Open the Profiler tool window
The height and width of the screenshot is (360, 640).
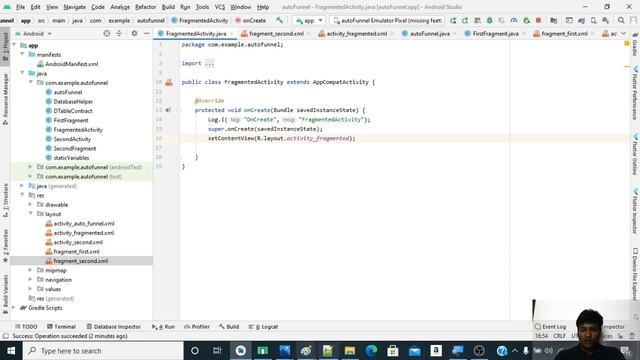[197, 327]
